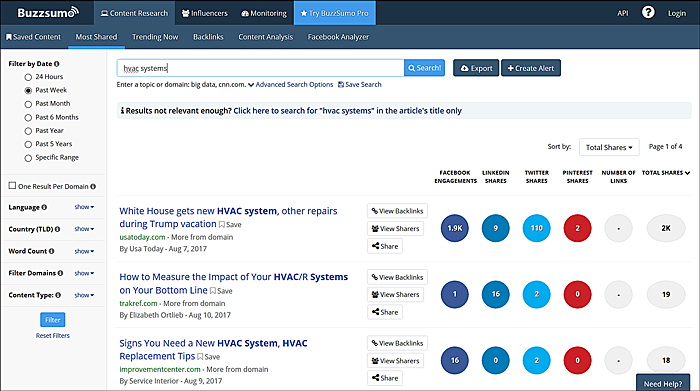Select Past 5 Years radio button
The width and height of the screenshot is (700, 391).
(x=28, y=145)
